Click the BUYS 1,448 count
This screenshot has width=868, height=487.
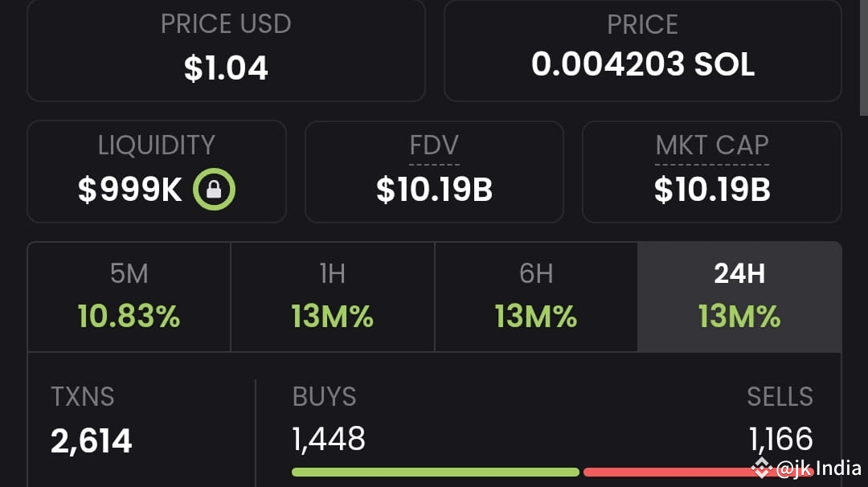pos(329,440)
